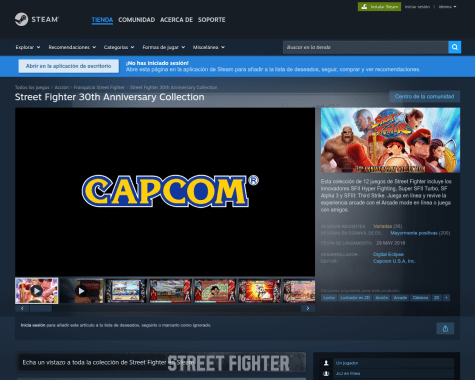Click the Instalar Steam green button

coord(379,7)
